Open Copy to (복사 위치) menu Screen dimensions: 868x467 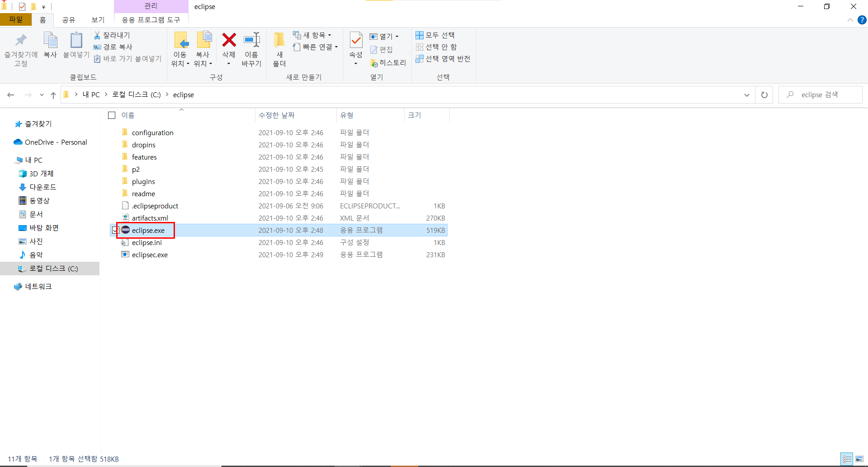tap(203, 50)
